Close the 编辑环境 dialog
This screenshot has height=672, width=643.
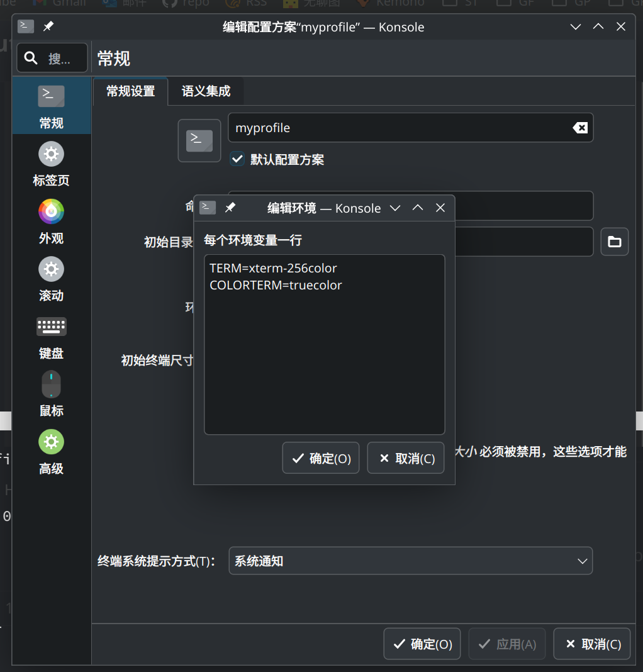pos(440,208)
